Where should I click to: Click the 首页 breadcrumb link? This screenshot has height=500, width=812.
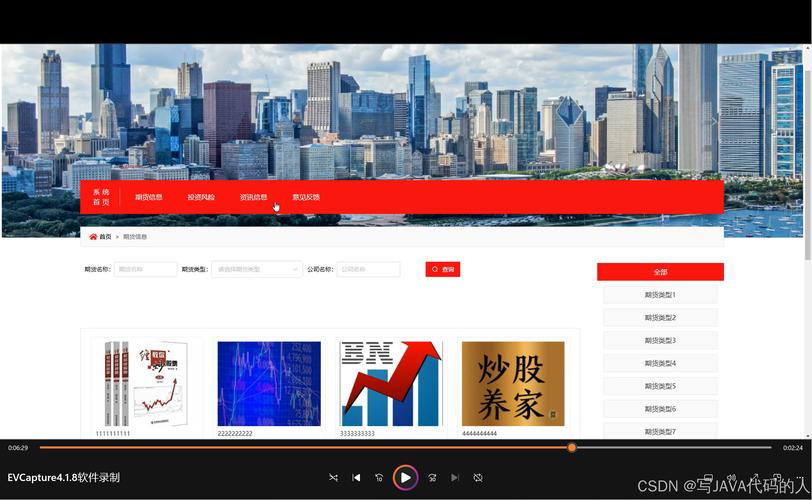tap(105, 237)
